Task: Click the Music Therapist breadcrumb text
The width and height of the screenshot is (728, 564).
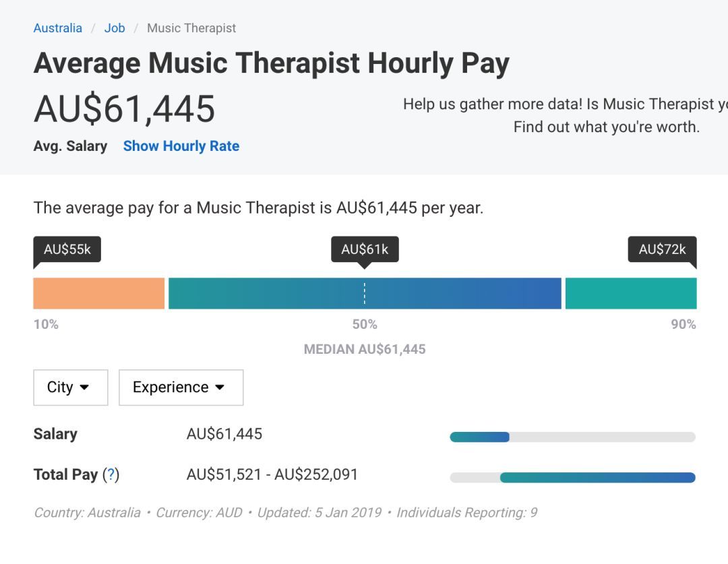Action: [x=191, y=28]
